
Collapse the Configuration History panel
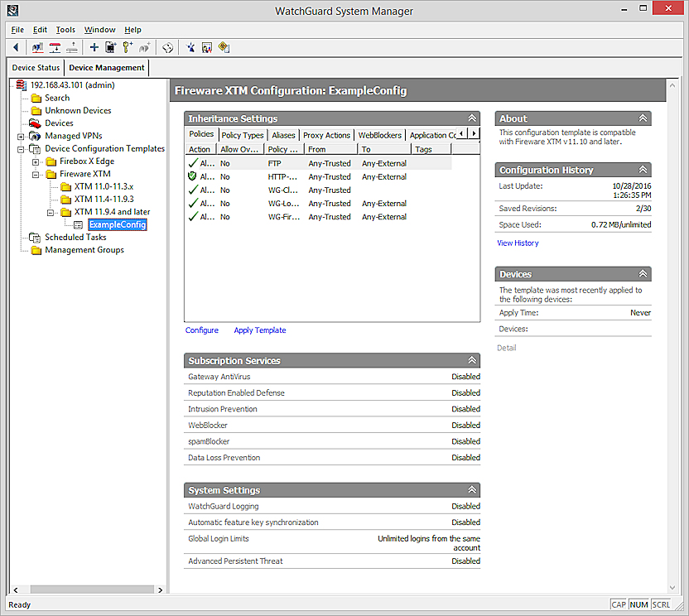pyautogui.click(x=643, y=170)
